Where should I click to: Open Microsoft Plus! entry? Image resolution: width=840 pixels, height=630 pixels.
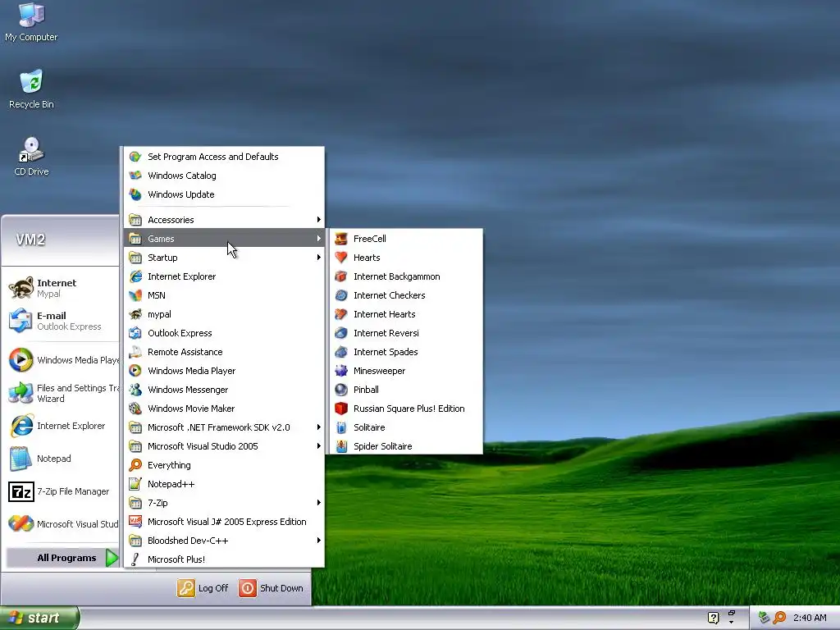click(x=224, y=559)
